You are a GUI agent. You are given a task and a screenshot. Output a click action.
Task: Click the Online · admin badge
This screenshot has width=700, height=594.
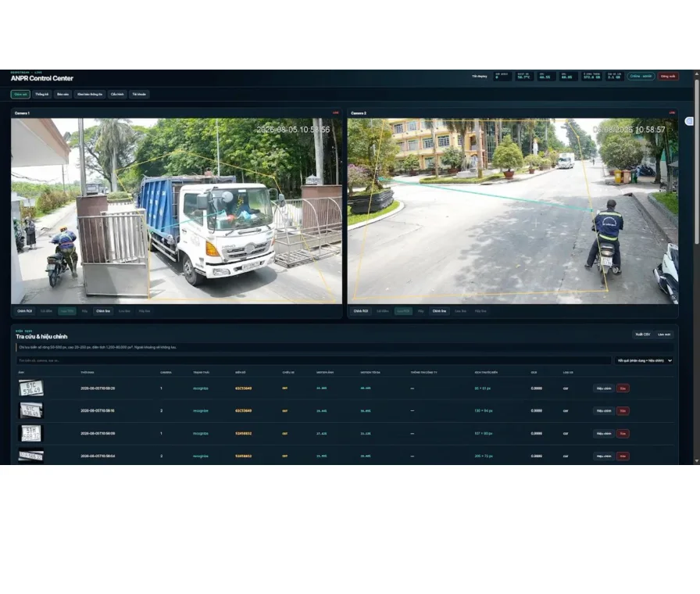coord(641,77)
